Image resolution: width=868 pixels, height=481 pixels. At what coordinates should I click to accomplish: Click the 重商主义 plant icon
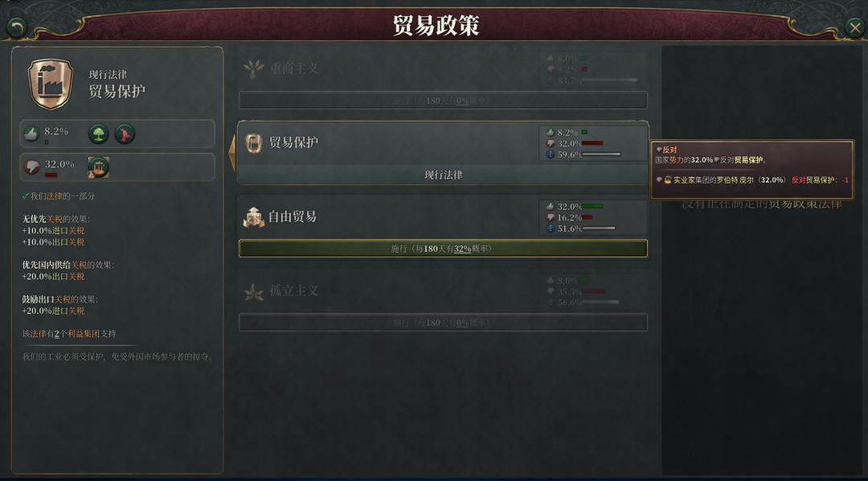(x=253, y=68)
